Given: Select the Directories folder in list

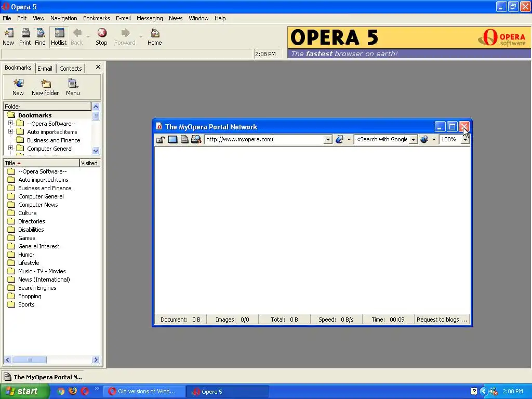Looking at the screenshot, I should [32, 221].
